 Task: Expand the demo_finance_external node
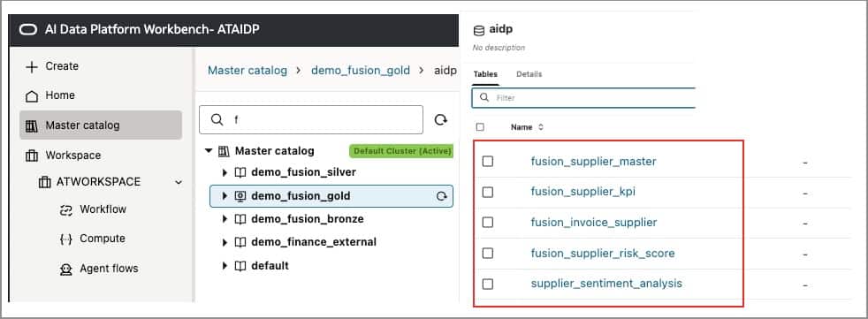225,243
